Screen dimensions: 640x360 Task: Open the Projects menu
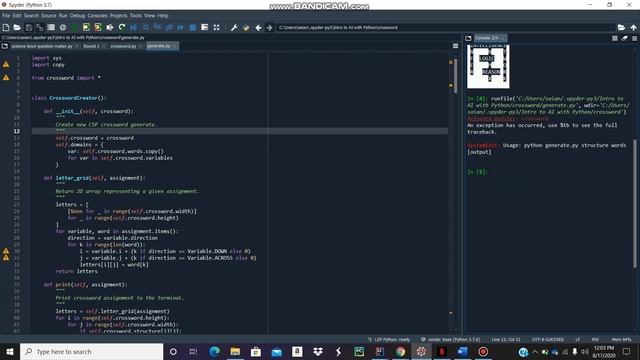[118, 16]
